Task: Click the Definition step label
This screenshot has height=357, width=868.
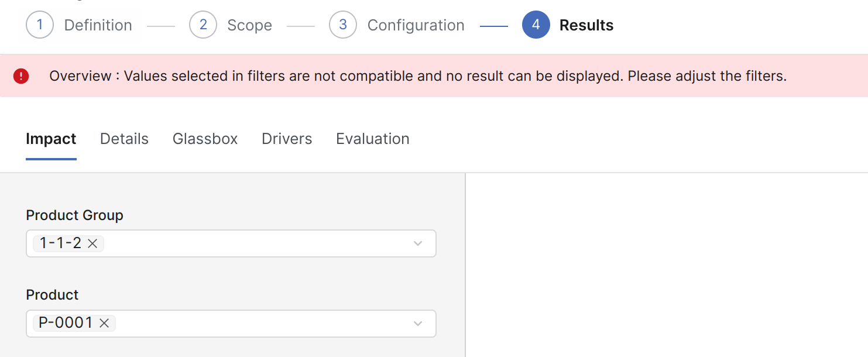Action: (x=98, y=25)
